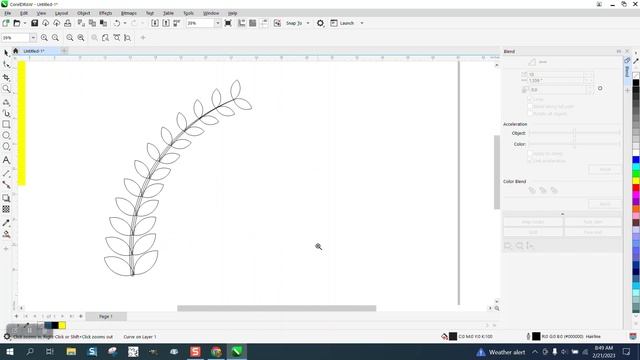Open Windows Start menu
Image resolution: width=640 pixels, height=360 pixels.
[x=9, y=352]
